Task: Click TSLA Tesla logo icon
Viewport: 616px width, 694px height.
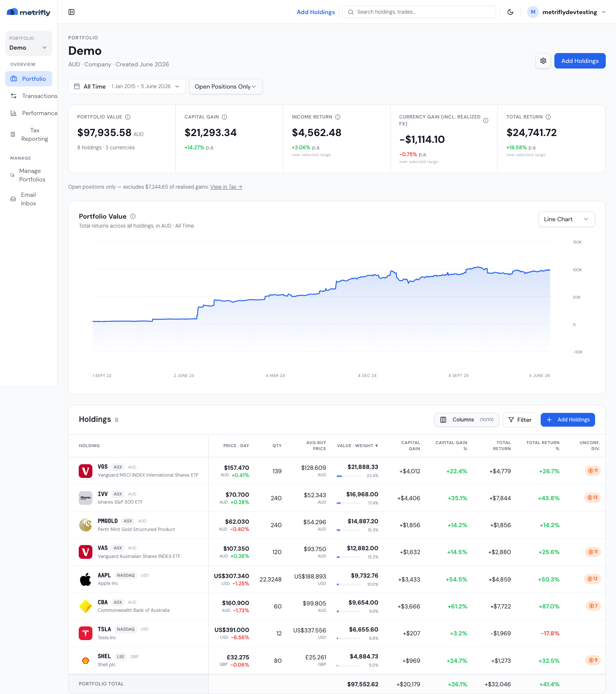Action: point(86,633)
